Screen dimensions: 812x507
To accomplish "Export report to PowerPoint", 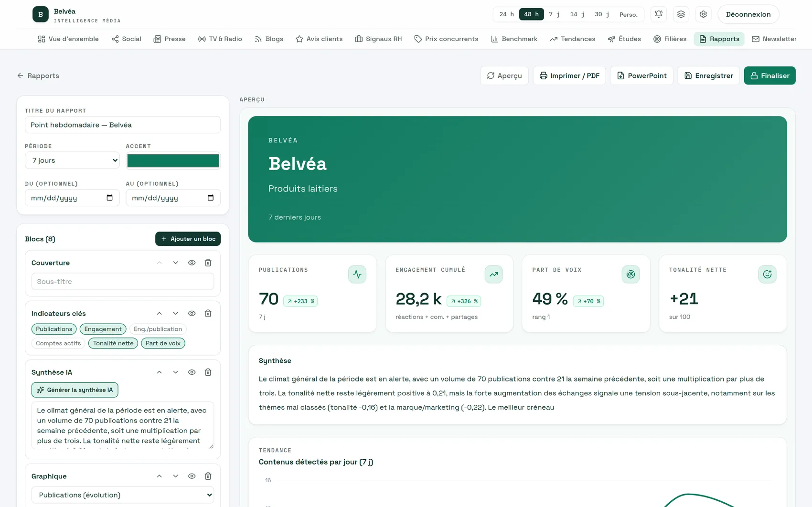I will point(642,75).
